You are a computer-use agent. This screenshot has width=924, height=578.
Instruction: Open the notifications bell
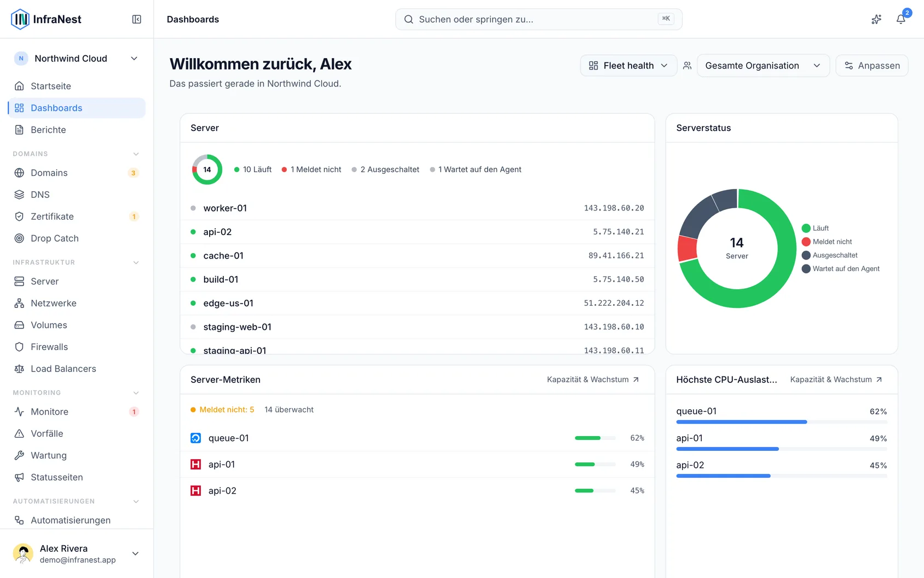900,19
